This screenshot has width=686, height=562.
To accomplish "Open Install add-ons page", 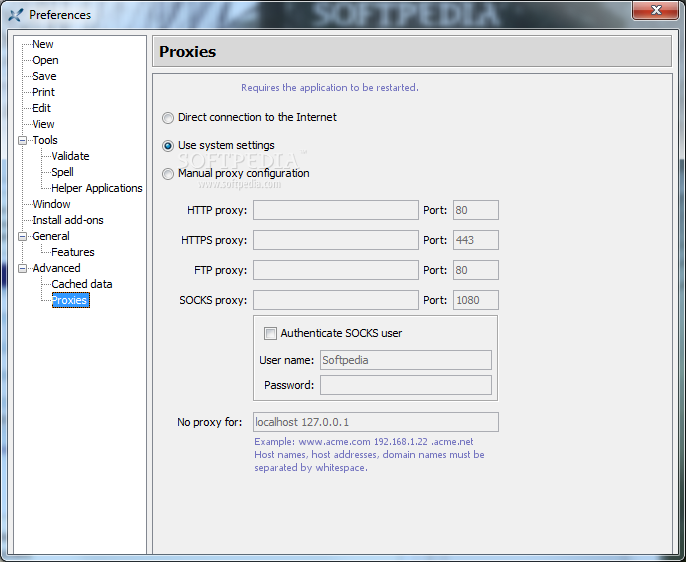I will (68, 220).
